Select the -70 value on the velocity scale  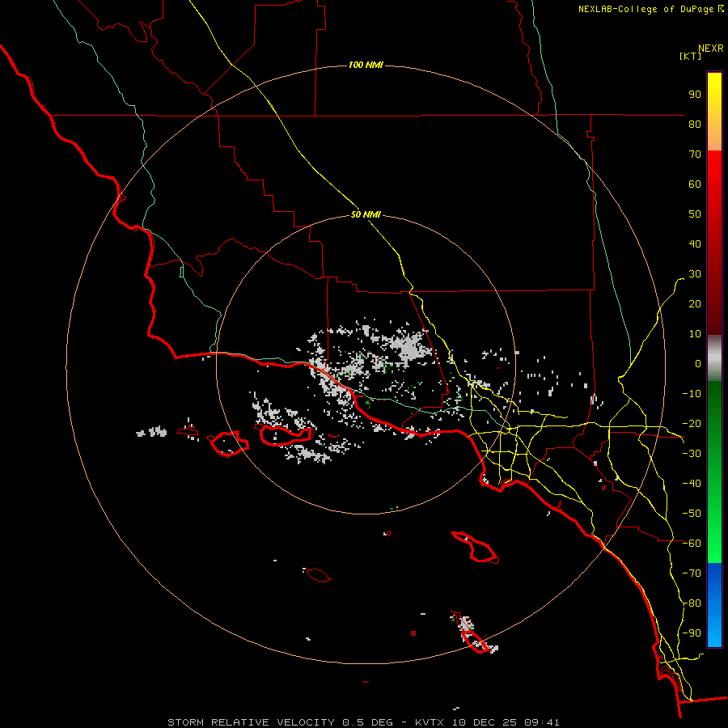coord(692,574)
